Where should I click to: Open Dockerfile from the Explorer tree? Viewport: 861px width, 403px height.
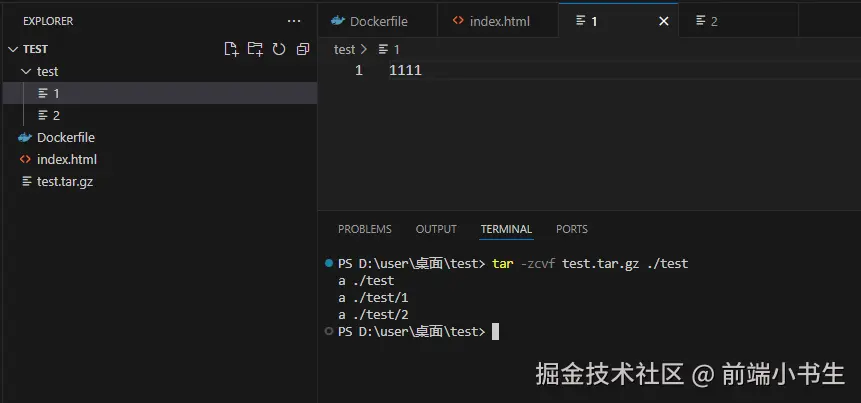coord(160,137)
